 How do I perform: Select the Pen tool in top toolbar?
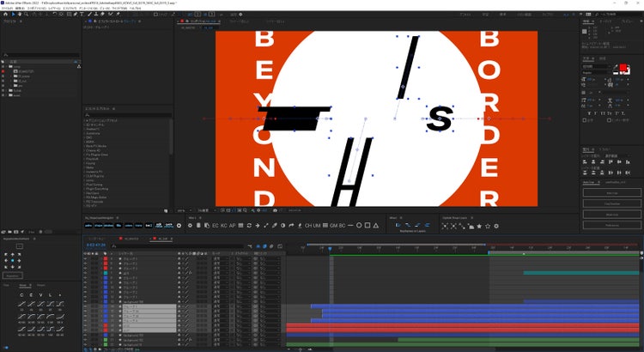tap(76, 14)
